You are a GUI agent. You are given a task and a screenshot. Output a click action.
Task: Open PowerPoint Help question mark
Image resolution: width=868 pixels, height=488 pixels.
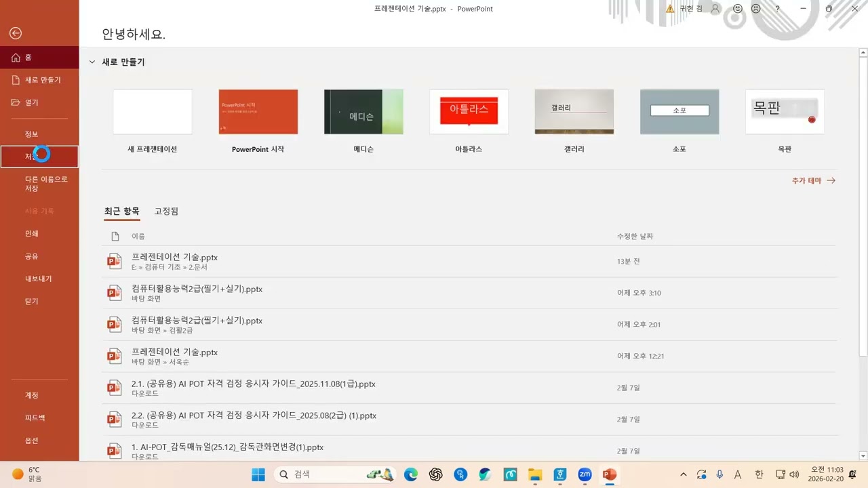(x=778, y=9)
